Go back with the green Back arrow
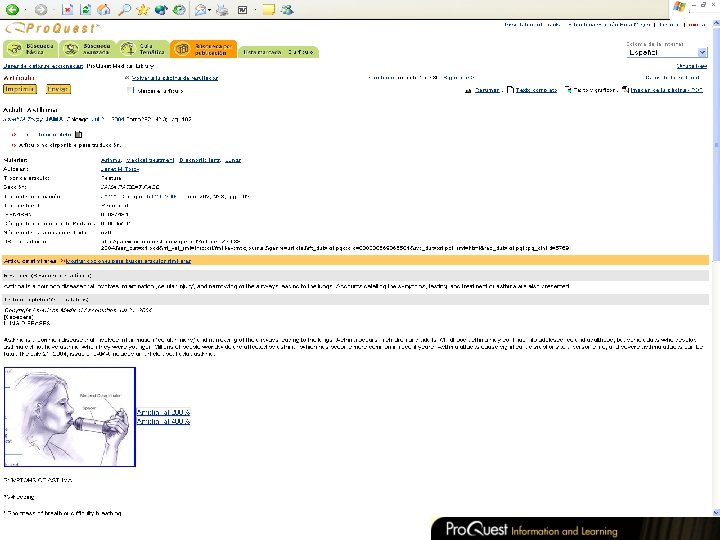 click(x=12, y=9)
